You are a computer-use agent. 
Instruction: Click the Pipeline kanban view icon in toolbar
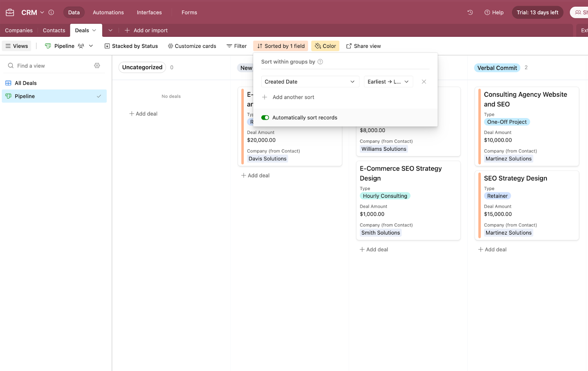[x=48, y=46]
